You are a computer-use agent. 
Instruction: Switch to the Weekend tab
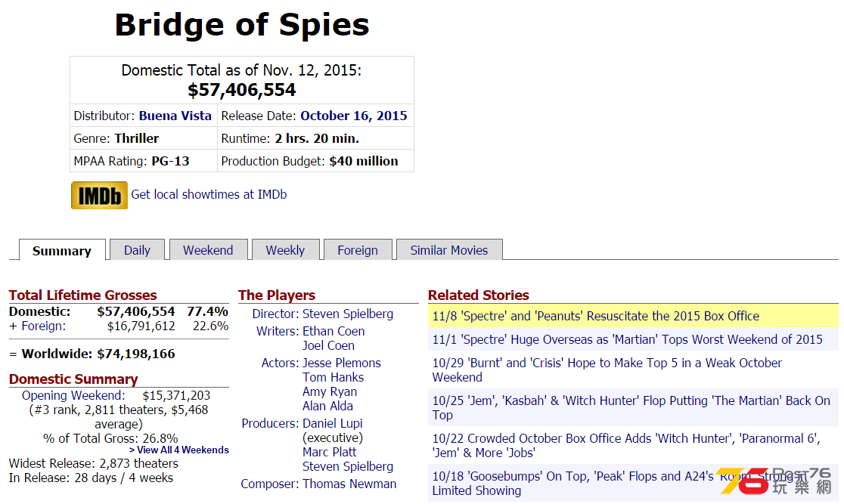click(x=208, y=250)
